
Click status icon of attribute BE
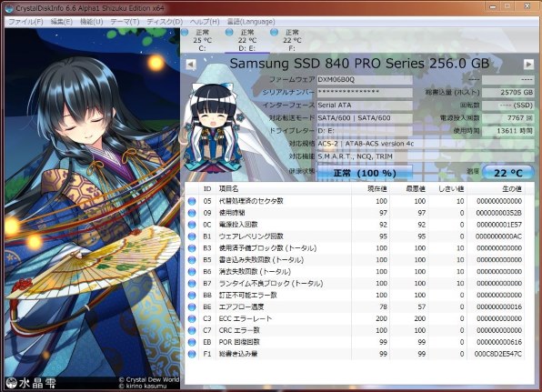pyautogui.click(x=192, y=307)
